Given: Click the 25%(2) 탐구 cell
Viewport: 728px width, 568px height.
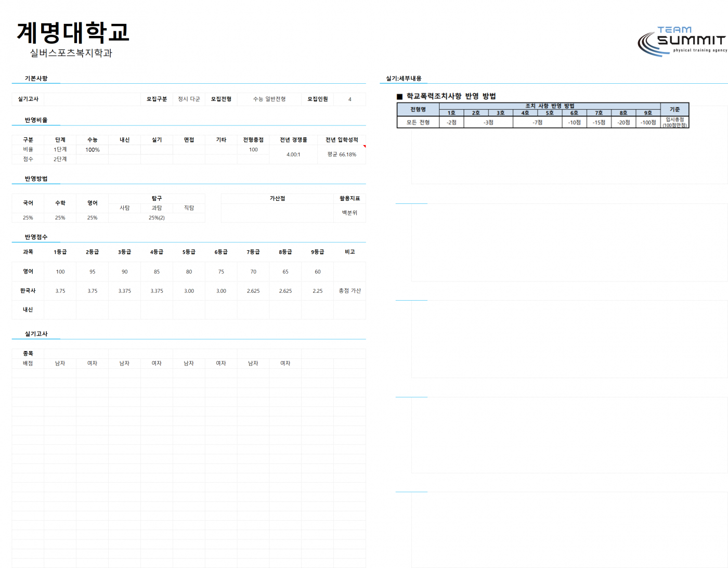Looking at the screenshot, I should pyautogui.click(x=157, y=218).
